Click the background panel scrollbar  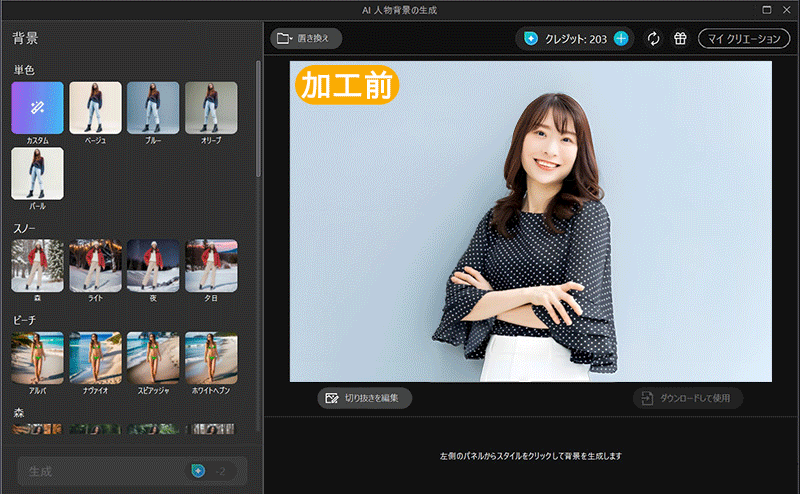tap(259, 119)
